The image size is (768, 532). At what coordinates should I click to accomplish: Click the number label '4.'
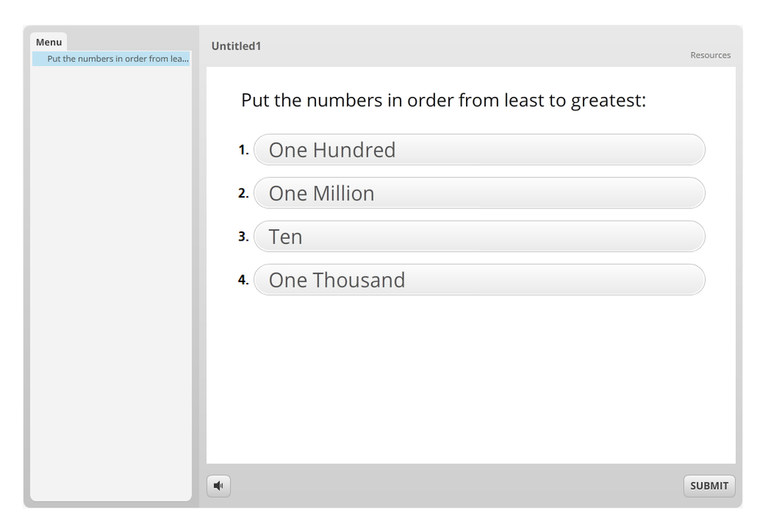click(x=243, y=280)
